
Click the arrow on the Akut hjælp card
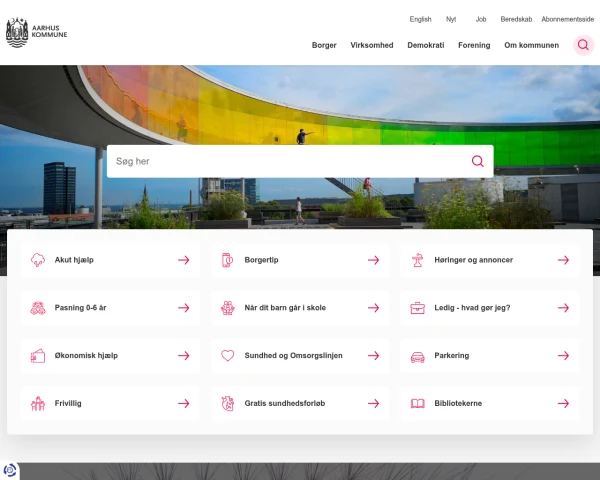pyautogui.click(x=183, y=260)
